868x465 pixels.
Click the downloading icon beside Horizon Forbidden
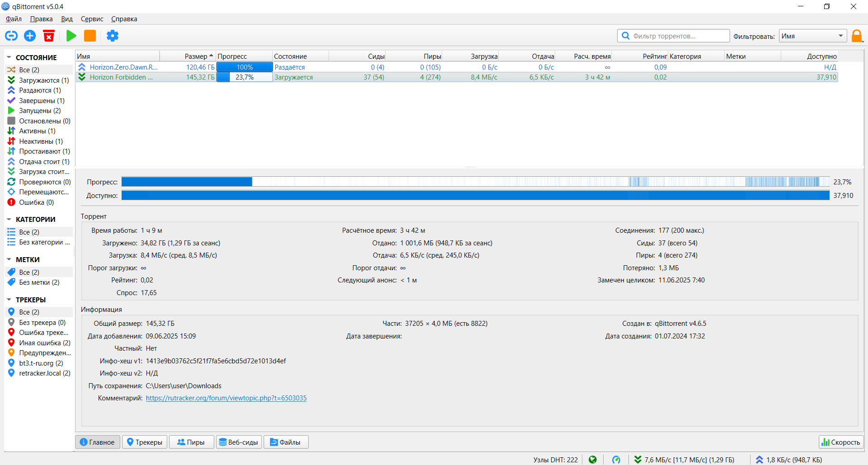pos(82,77)
